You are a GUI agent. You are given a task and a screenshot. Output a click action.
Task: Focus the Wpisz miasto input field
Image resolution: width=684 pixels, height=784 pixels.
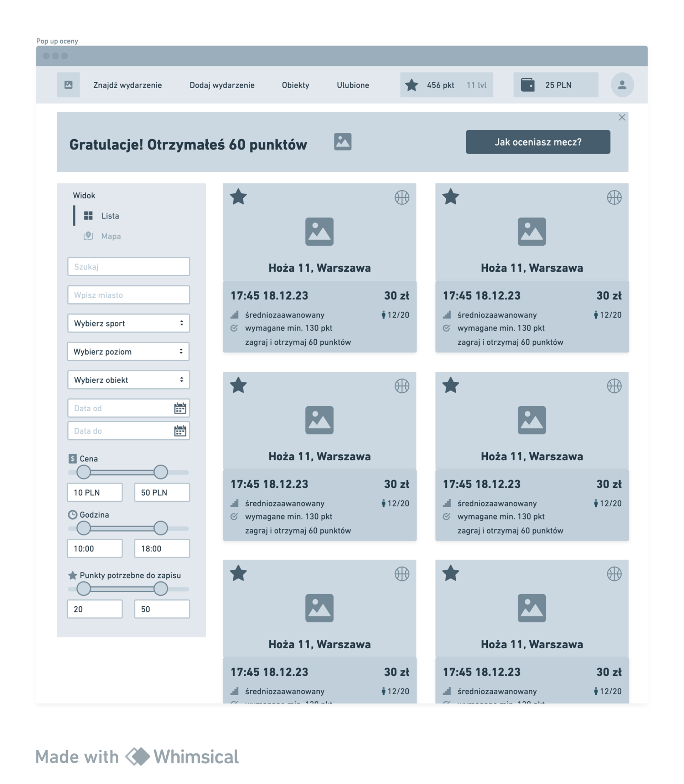click(x=129, y=294)
